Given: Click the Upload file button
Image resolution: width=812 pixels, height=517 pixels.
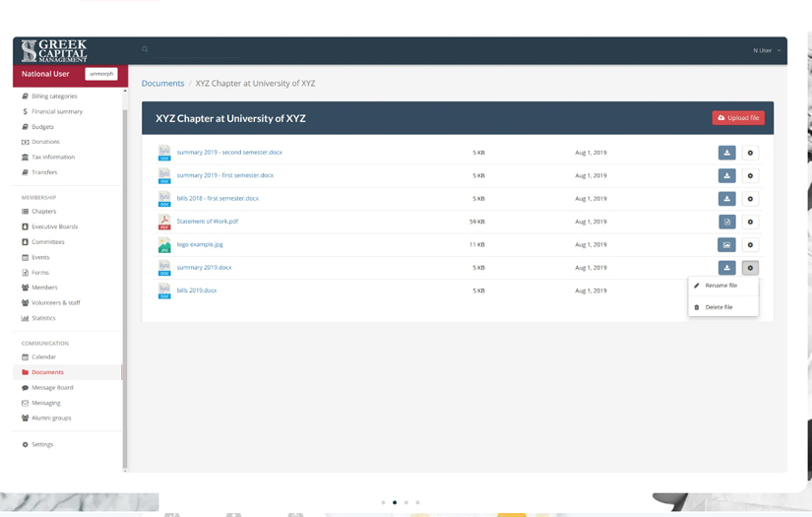Looking at the screenshot, I should [x=738, y=117].
